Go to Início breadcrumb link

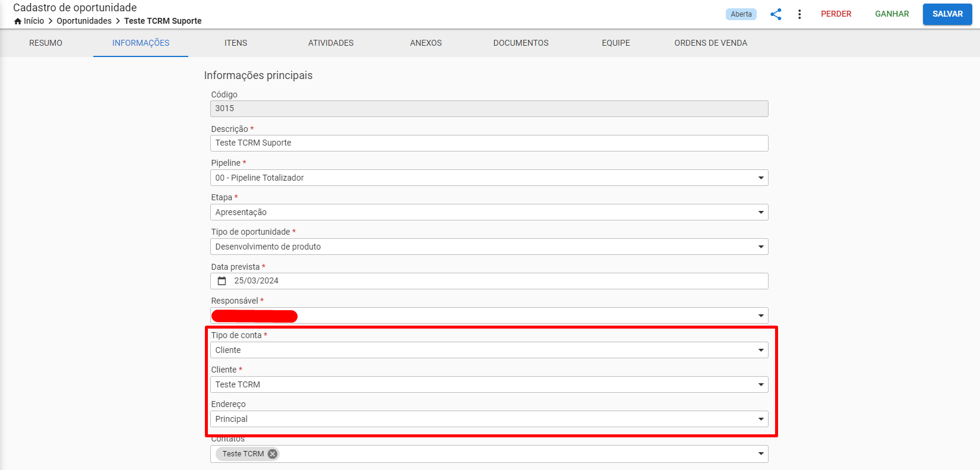(34, 21)
